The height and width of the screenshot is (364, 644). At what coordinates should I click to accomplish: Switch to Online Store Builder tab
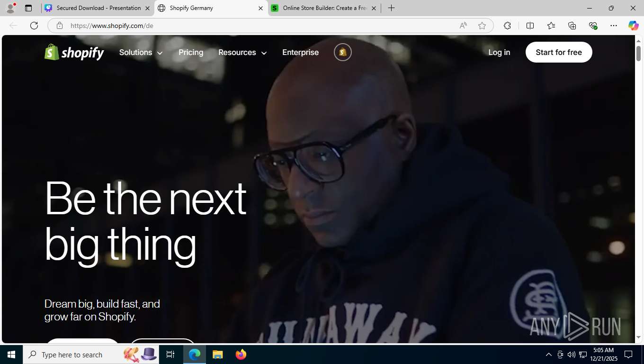pyautogui.click(x=324, y=8)
